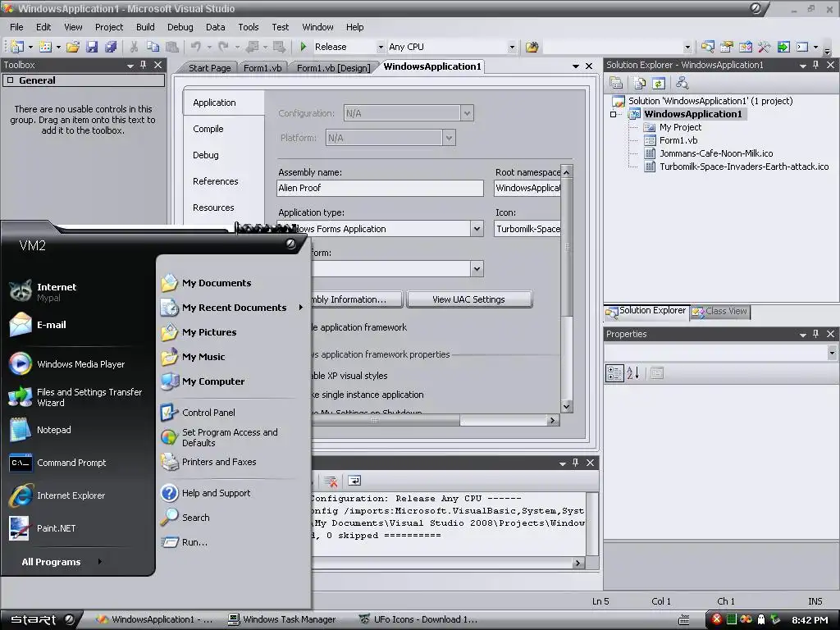Viewport: 840px width, 630px height.
Task: Select Jommans-Cafe-Noon-Milk.ico in Solution Explorer
Action: coord(715,153)
